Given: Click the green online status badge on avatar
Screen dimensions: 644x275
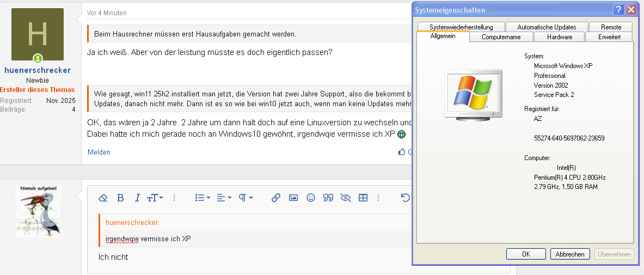Looking at the screenshot, I should pos(38,58).
